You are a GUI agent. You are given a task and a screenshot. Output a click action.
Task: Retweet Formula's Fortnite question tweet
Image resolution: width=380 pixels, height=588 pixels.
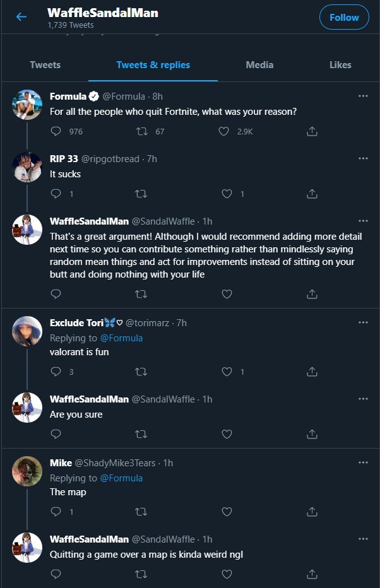tap(142, 131)
